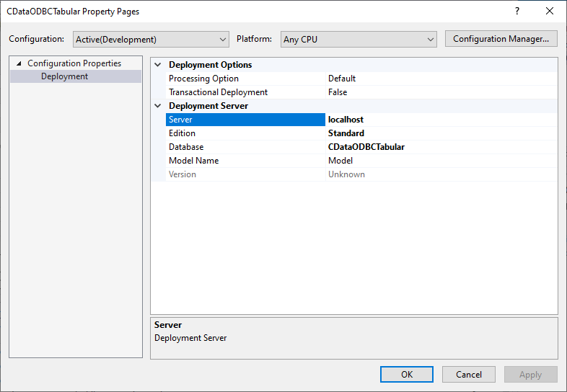Select Deployment in the tree
This screenshot has height=392, width=567.
(64, 76)
